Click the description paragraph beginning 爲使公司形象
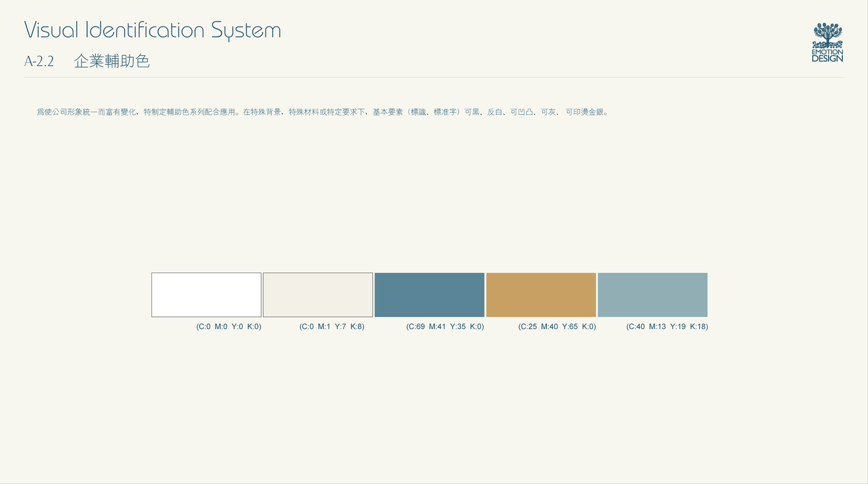 click(x=323, y=112)
